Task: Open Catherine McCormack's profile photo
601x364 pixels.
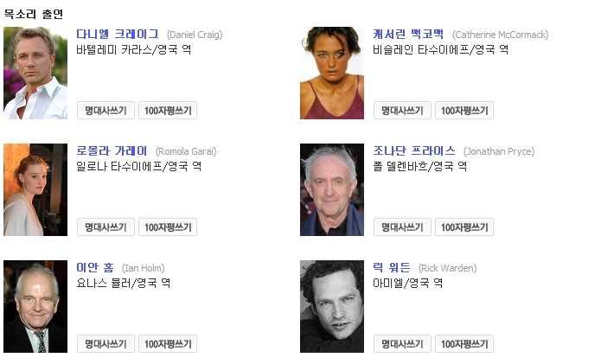Action: pyautogui.click(x=332, y=73)
